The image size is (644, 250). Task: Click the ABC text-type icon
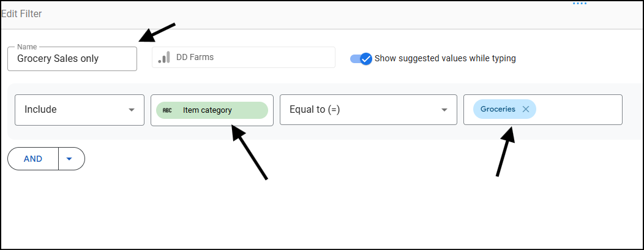coord(167,110)
